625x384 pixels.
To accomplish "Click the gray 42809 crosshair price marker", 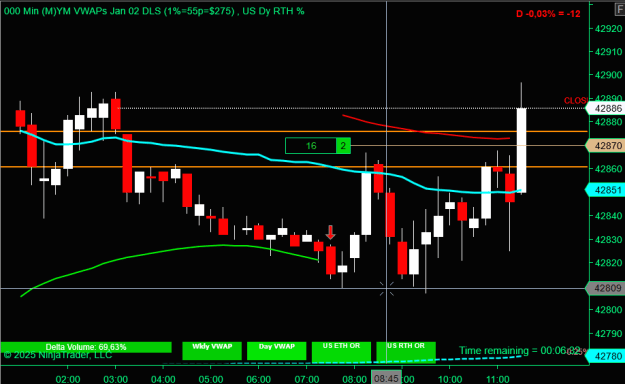I will (606, 288).
